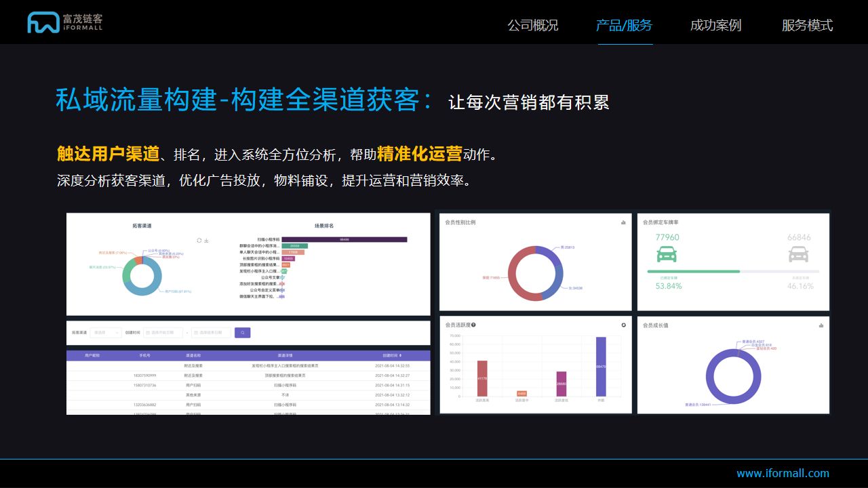Visit the www.iformall.com link
This screenshot has width=868, height=488.
click(x=782, y=472)
